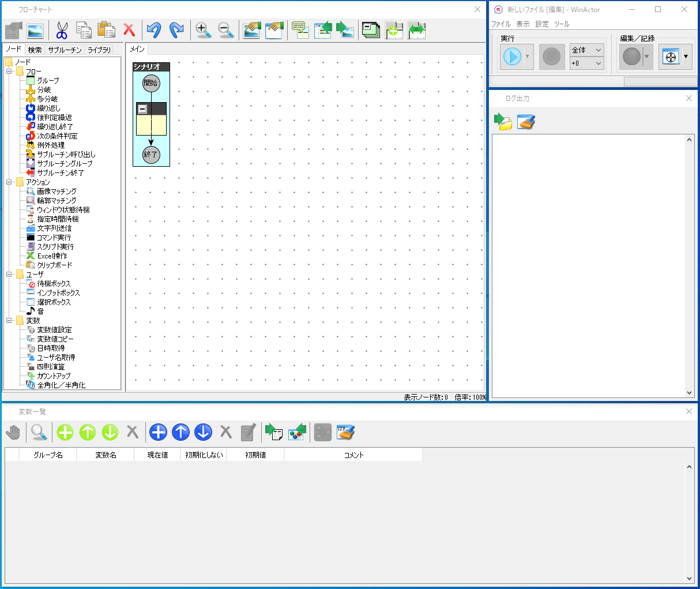Open the +0 dropdown in WinActor window
Image resolution: width=700 pixels, height=589 pixels.
click(x=587, y=63)
